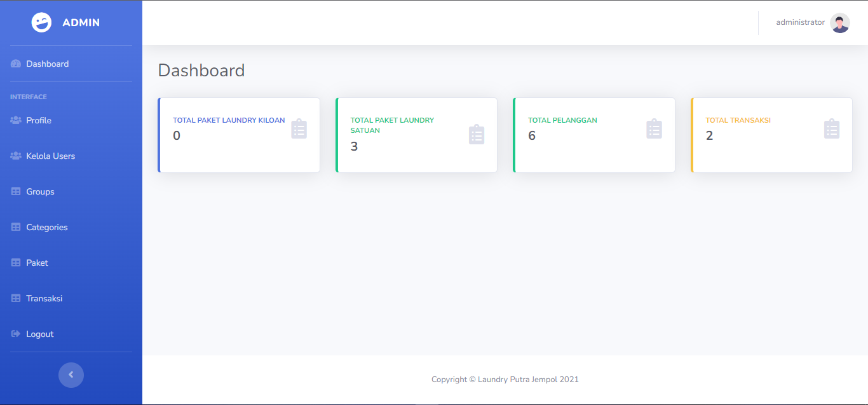The height and width of the screenshot is (405, 868).
Task: Click the Groups table icon in sidebar
Action: pyautogui.click(x=16, y=192)
